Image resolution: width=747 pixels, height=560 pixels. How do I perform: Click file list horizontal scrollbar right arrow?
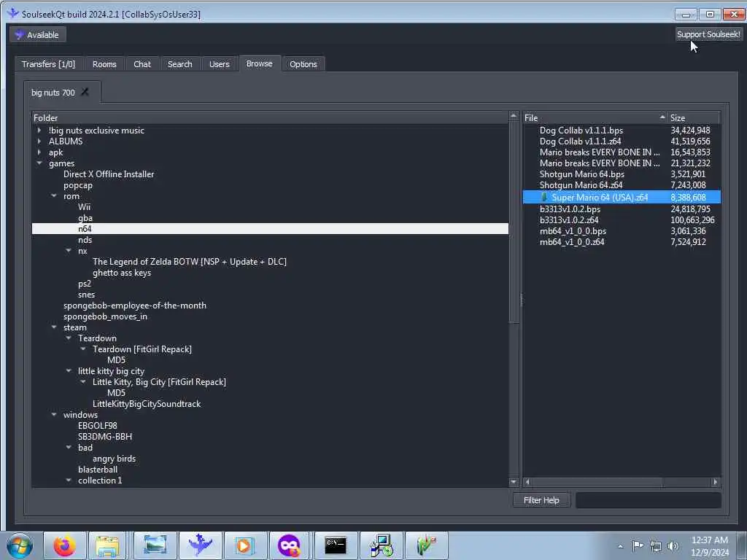pos(715,482)
